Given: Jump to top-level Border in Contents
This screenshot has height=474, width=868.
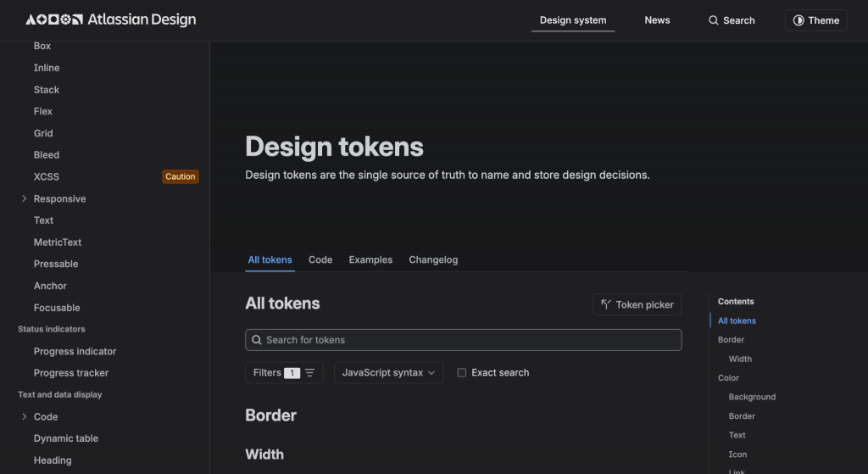Looking at the screenshot, I should point(732,339).
